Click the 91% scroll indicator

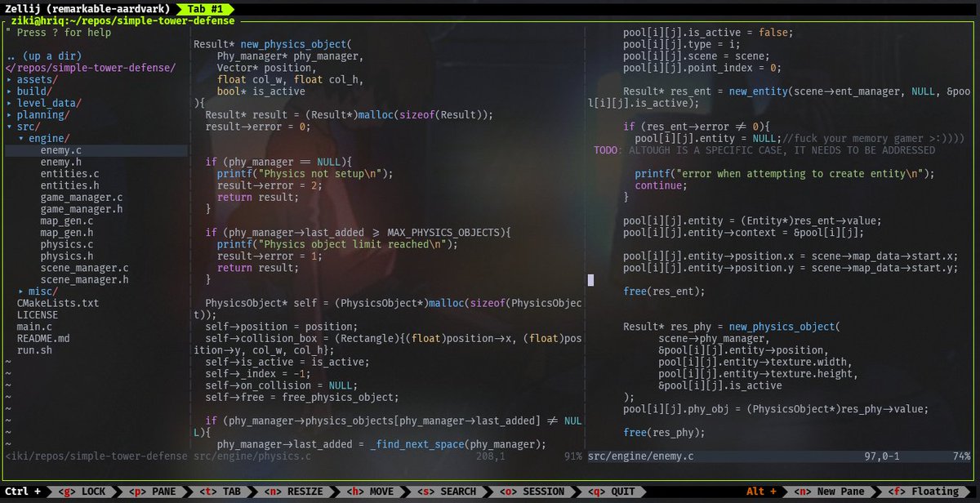(572, 456)
